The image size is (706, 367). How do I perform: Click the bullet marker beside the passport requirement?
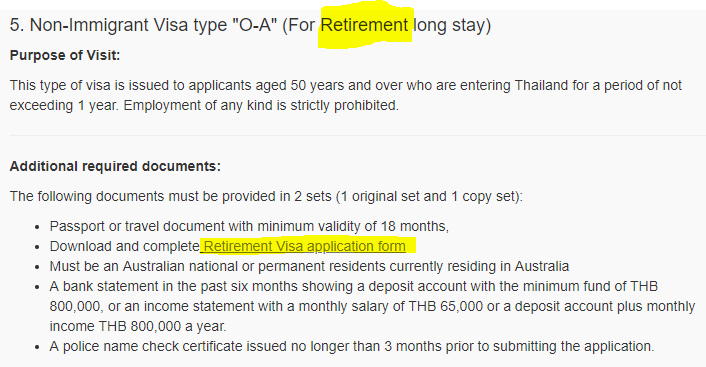[x=37, y=227]
